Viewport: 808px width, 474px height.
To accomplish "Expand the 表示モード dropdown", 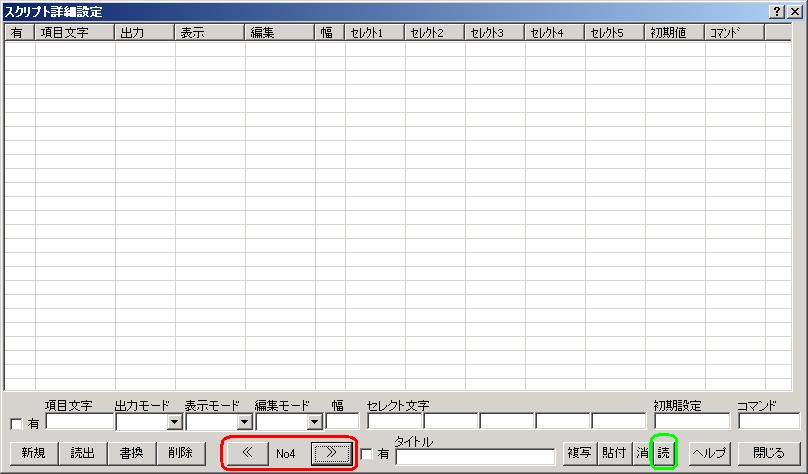I will (244, 423).
